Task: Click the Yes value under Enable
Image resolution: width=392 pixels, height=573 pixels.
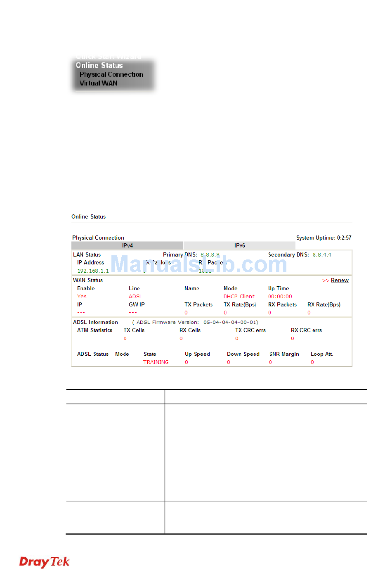Action: click(x=82, y=297)
